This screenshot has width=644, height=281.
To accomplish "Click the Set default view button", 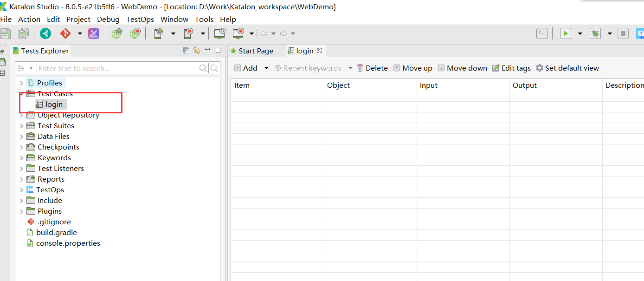I will click(x=567, y=68).
